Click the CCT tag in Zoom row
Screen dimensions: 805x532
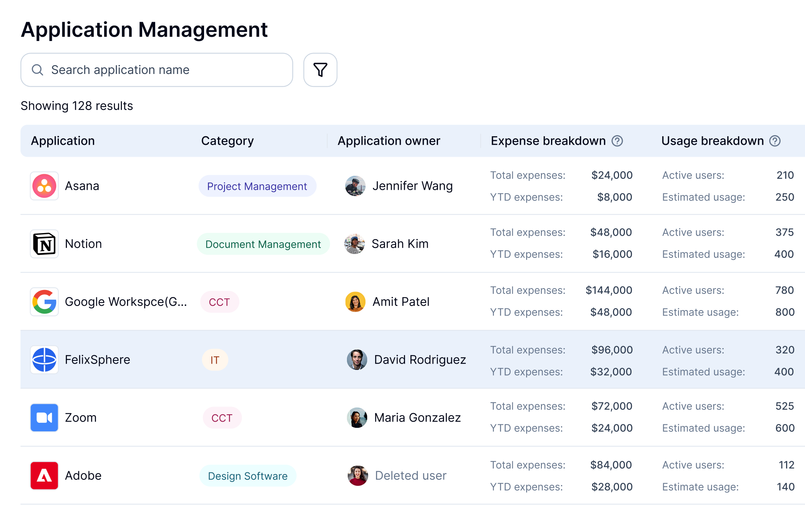pyautogui.click(x=222, y=418)
